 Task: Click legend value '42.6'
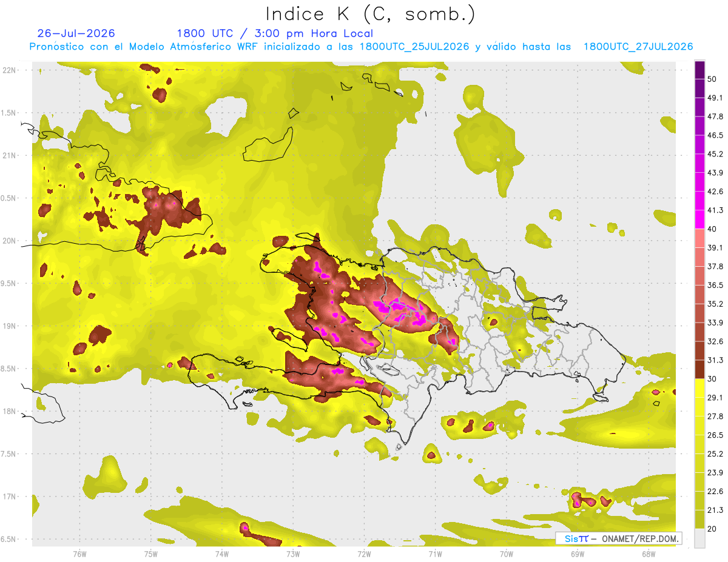click(715, 192)
